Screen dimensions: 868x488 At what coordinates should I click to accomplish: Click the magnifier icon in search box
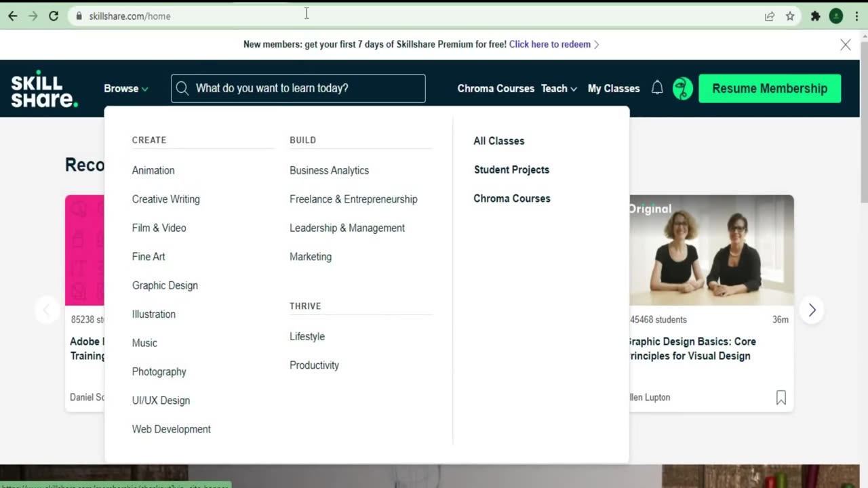(x=182, y=88)
